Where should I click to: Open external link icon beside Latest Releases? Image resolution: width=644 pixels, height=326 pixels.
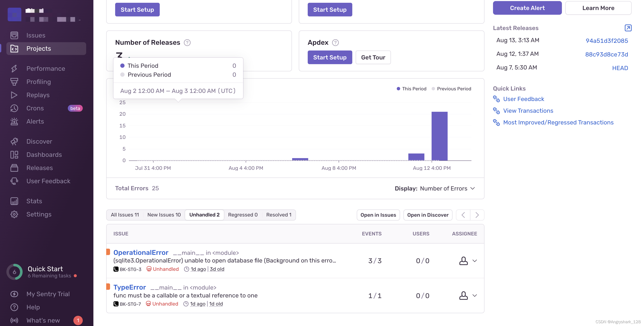point(628,28)
